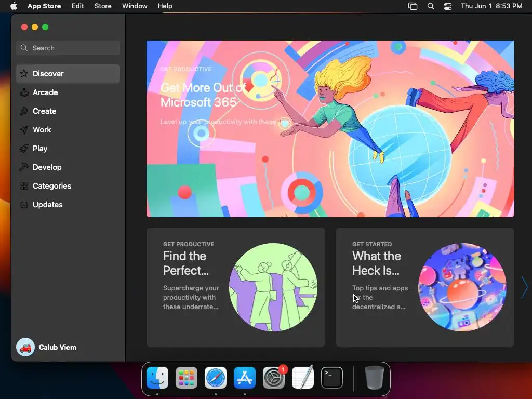The image size is (532, 399).
Task: View the Updates section
Action: [x=68, y=205]
